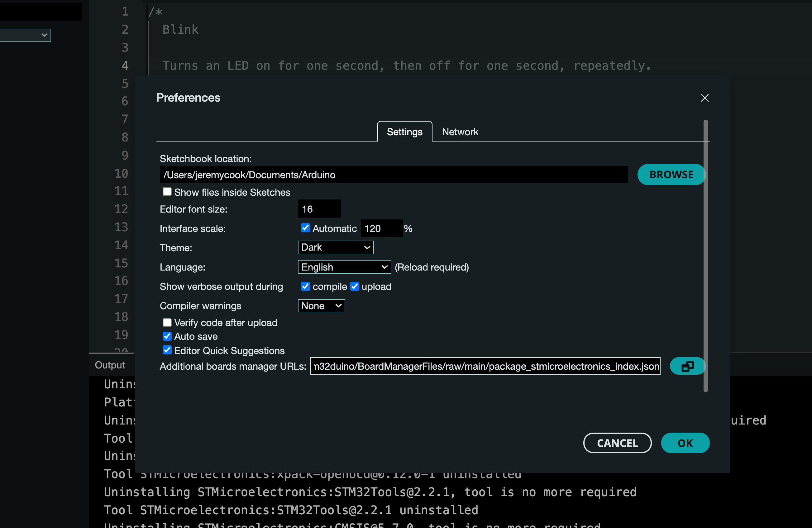812x528 pixels.
Task: Enable Verify code after upload
Action: [167, 323]
